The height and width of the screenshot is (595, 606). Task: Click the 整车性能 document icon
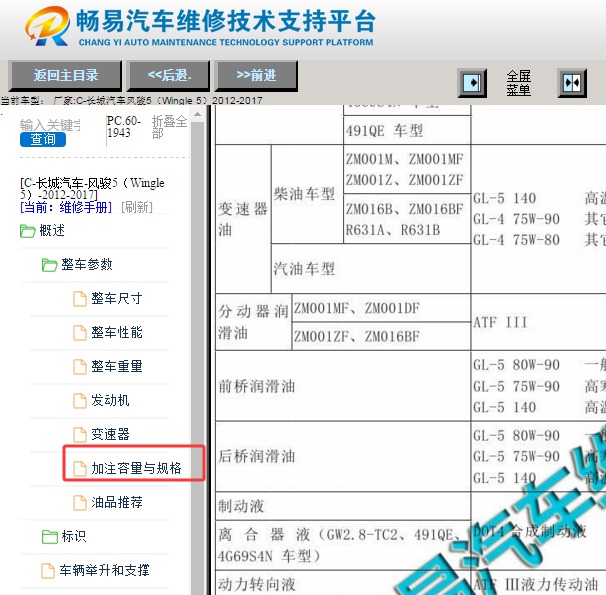pyautogui.click(x=80, y=333)
